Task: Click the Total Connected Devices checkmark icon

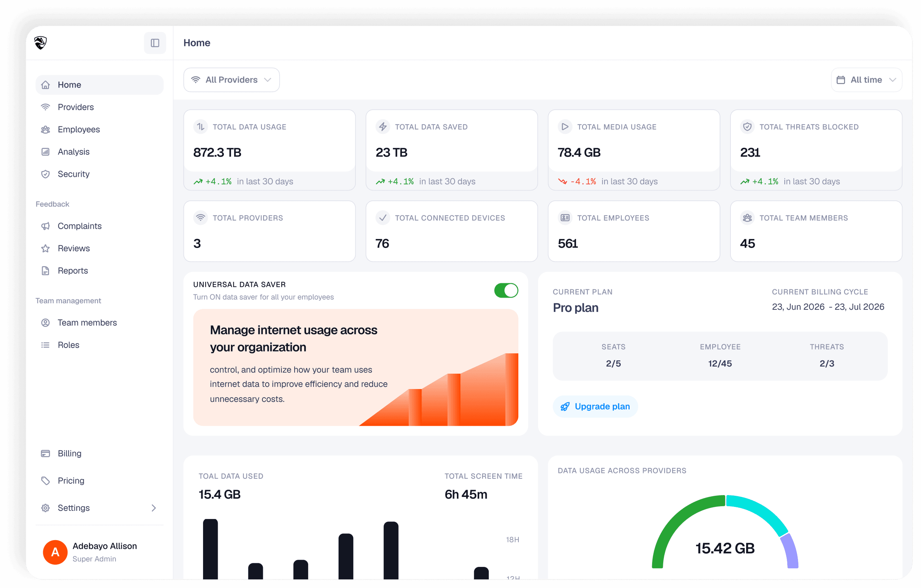Action: [x=383, y=218]
